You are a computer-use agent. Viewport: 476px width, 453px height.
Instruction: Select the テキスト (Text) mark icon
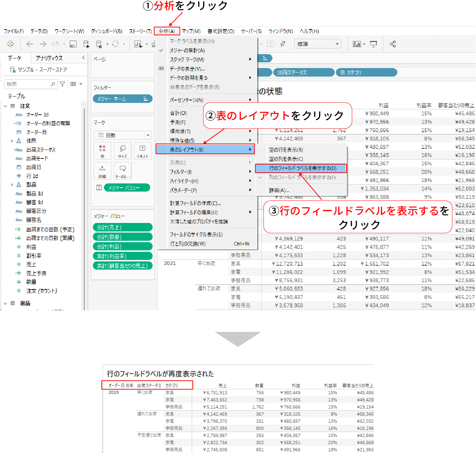point(142,151)
